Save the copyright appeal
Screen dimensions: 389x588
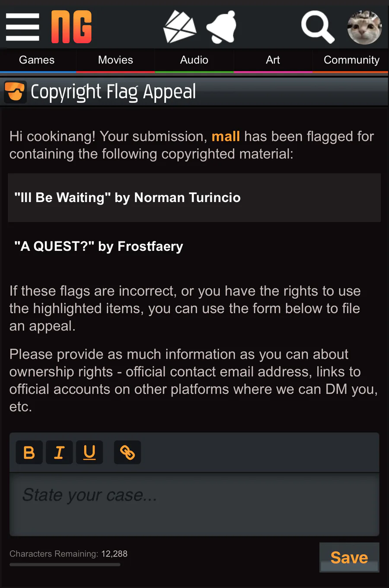click(x=349, y=557)
